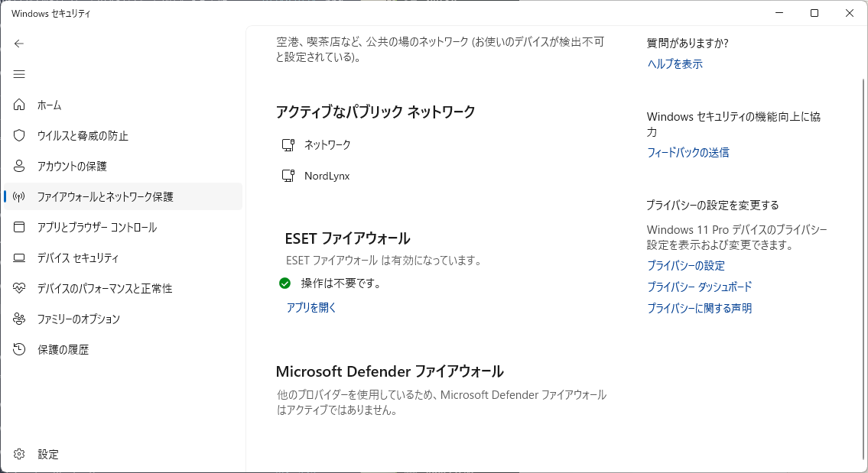Open the ヘルプを表示 link
This screenshot has width=868, height=473.
click(x=675, y=64)
